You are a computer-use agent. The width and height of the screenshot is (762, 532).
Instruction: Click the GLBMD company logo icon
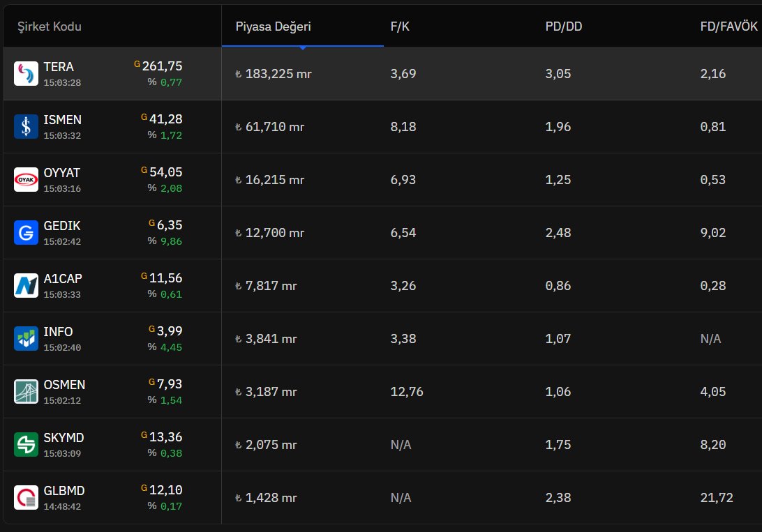coord(26,497)
